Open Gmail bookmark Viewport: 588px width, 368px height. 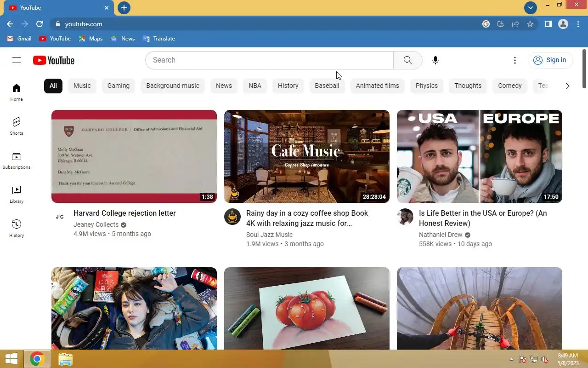click(19, 39)
